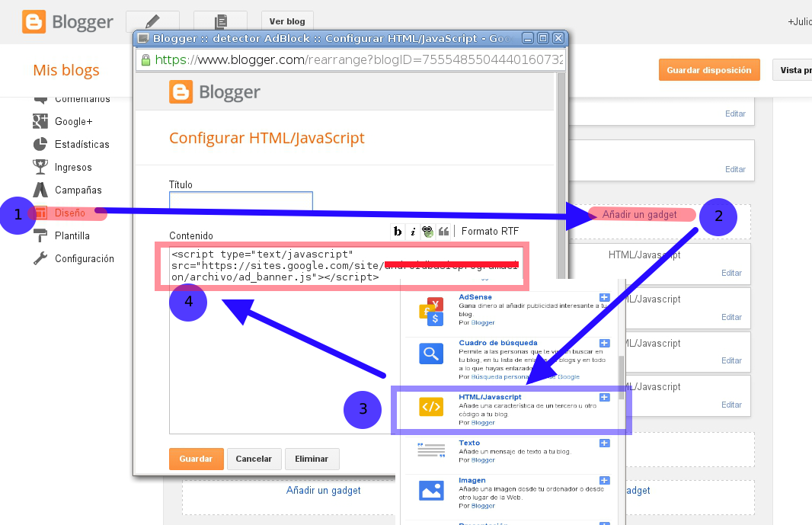
Task: Click the popup address bar URL
Action: (359, 59)
